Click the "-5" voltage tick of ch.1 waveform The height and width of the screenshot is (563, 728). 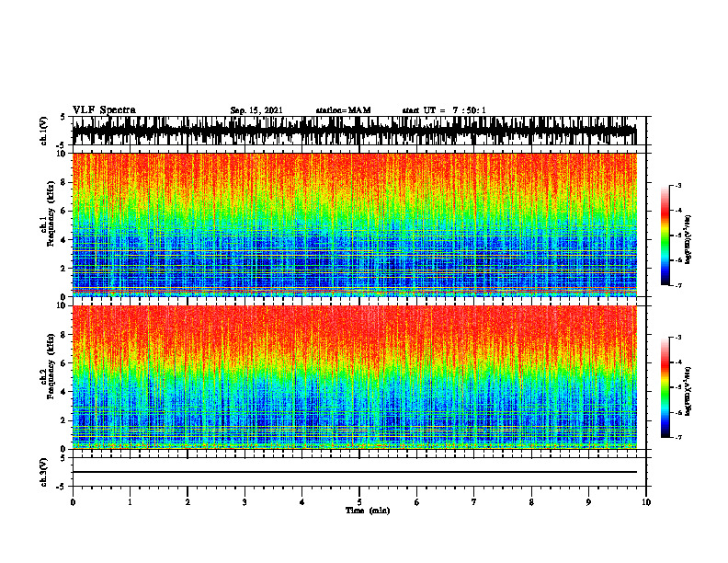(63, 145)
